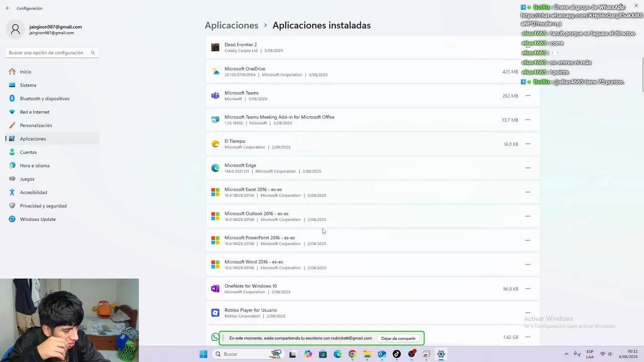Open options menu for Microsoft PowerPoint 2016
Image resolution: width=644 pixels, height=362 pixels.
pyautogui.click(x=528, y=240)
